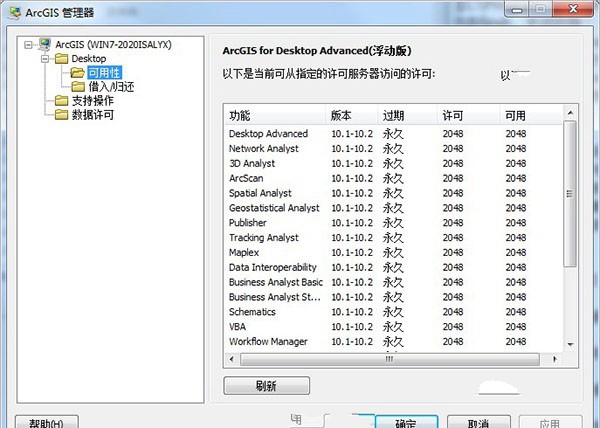Viewport: 600px width, 428px height.
Task: Select the Workflow Manager row
Action: (x=393, y=342)
